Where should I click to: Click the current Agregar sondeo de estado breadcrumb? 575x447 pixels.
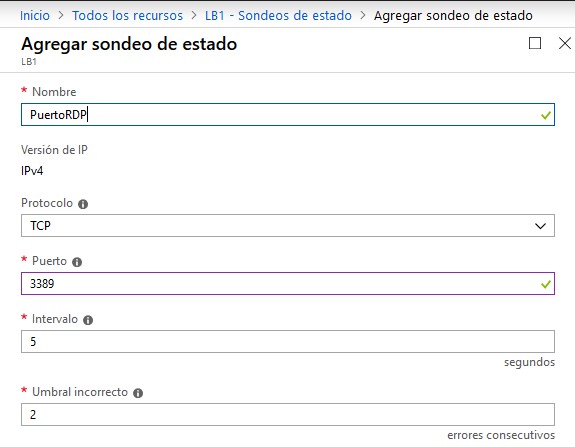click(453, 16)
